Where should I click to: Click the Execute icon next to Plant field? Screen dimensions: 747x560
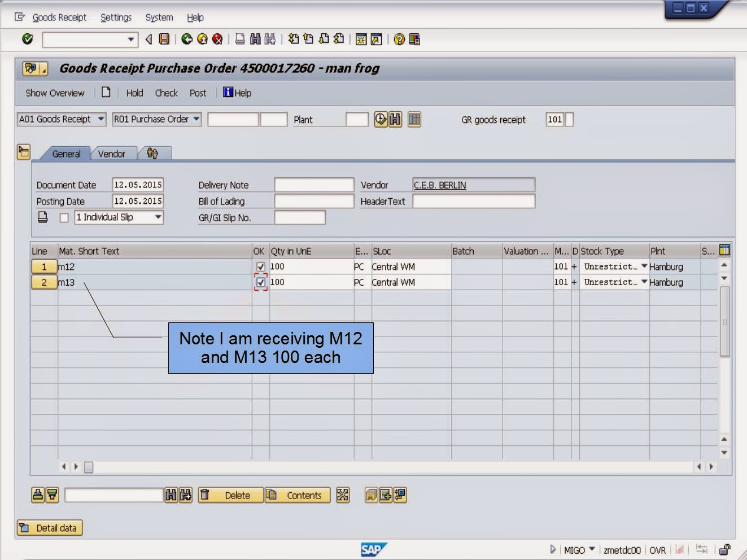[381, 119]
